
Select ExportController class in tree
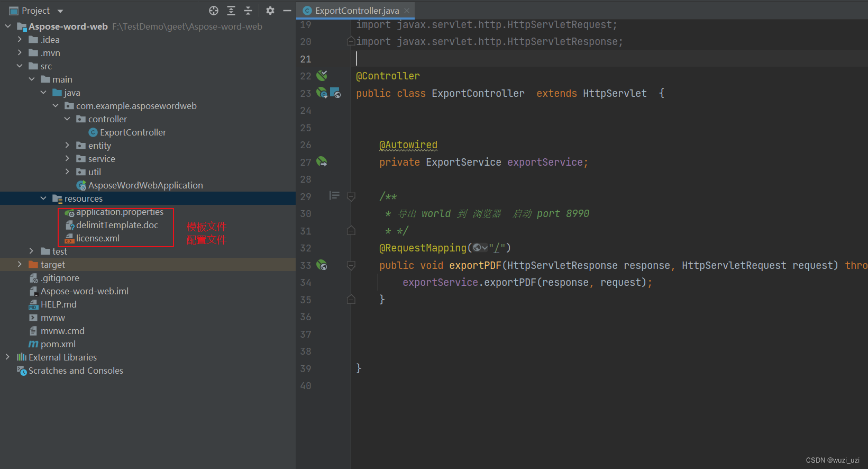point(133,132)
